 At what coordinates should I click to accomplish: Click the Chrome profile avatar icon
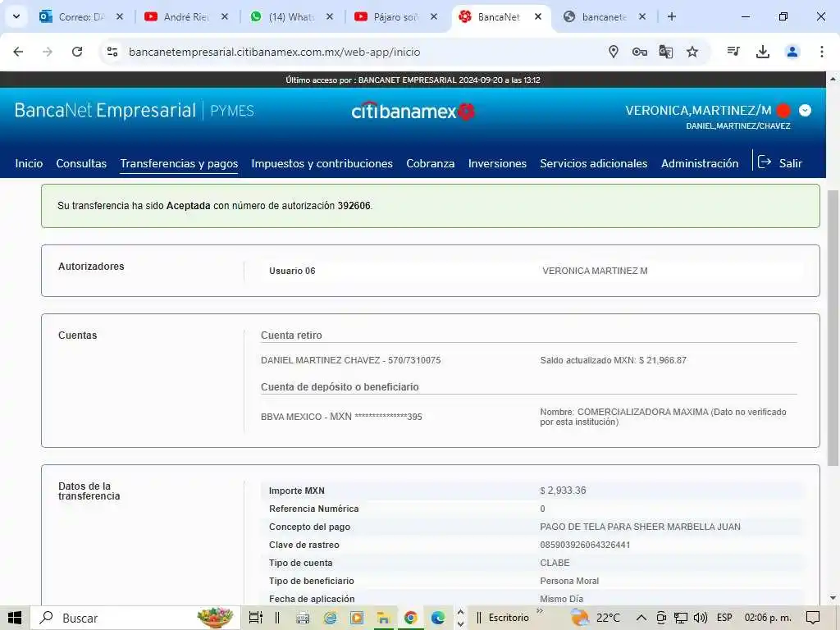tap(792, 52)
